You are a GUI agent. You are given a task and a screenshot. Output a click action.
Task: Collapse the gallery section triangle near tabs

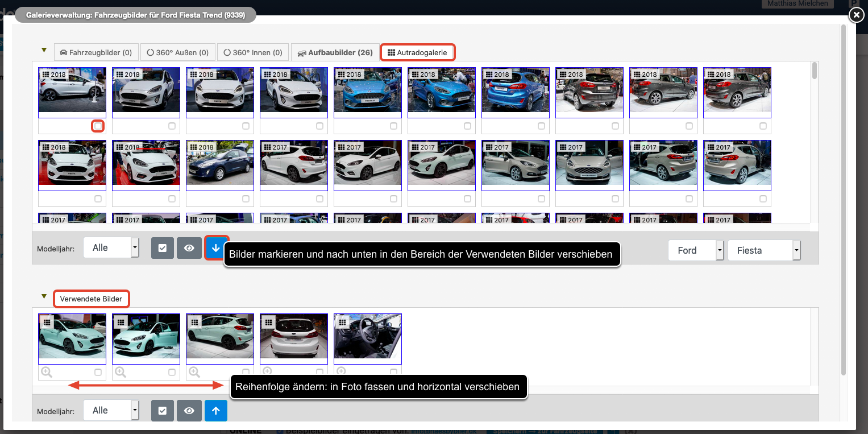click(44, 50)
